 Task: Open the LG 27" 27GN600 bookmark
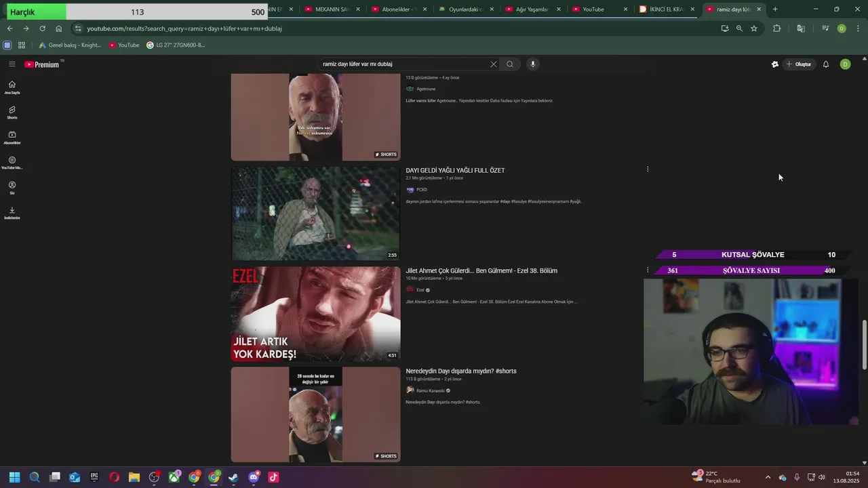[x=176, y=45]
